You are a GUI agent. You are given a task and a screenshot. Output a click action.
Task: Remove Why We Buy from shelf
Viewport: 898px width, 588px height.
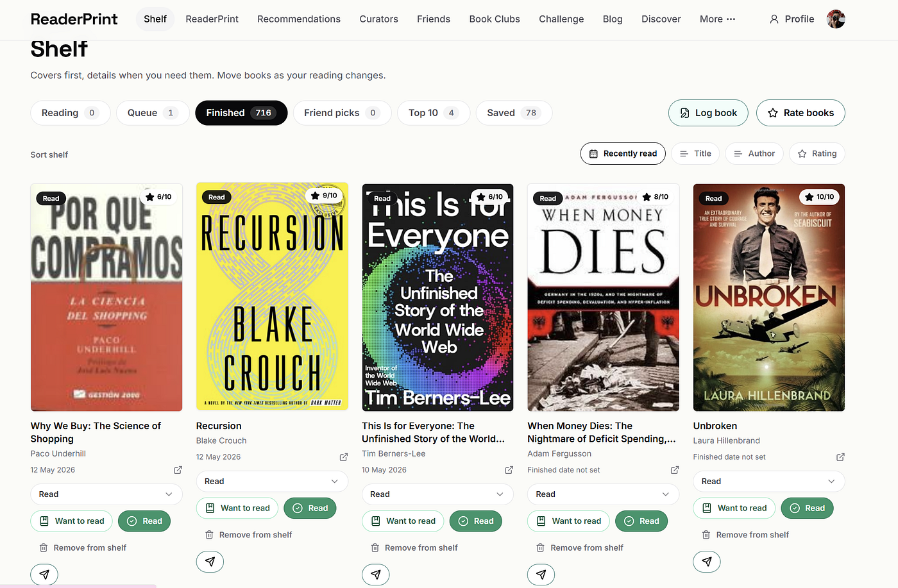(x=83, y=548)
